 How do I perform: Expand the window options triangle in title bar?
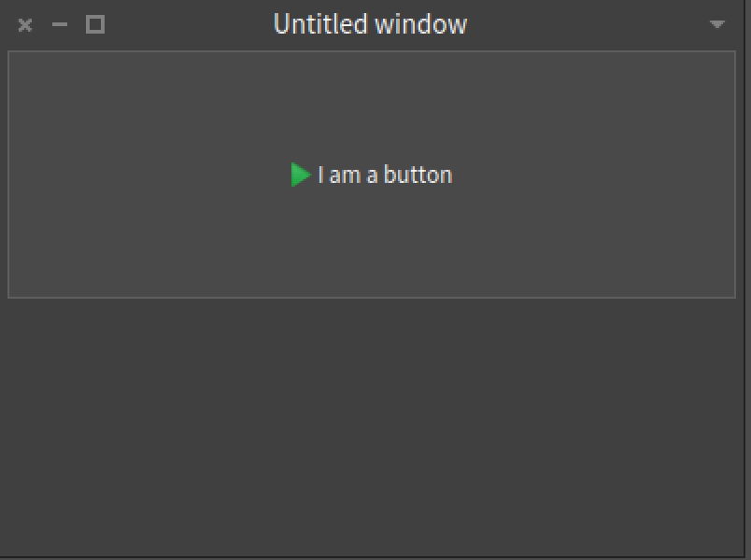pyautogui.click(x=716, y=24)
